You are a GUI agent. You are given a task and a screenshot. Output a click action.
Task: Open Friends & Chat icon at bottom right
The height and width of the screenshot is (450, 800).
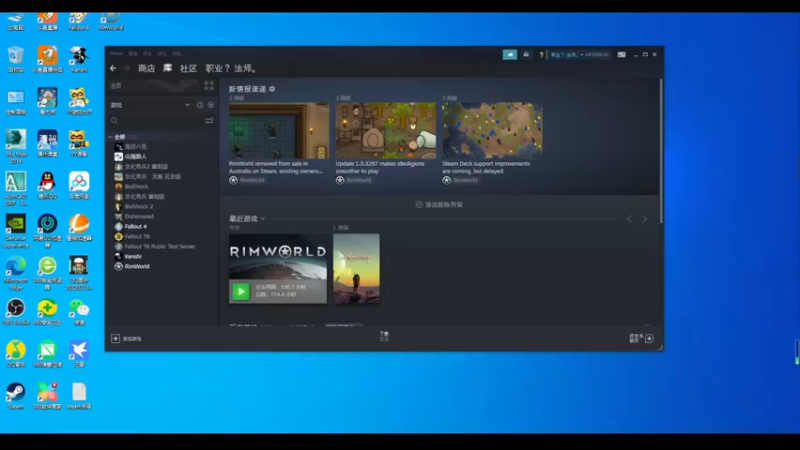[649, 338]
